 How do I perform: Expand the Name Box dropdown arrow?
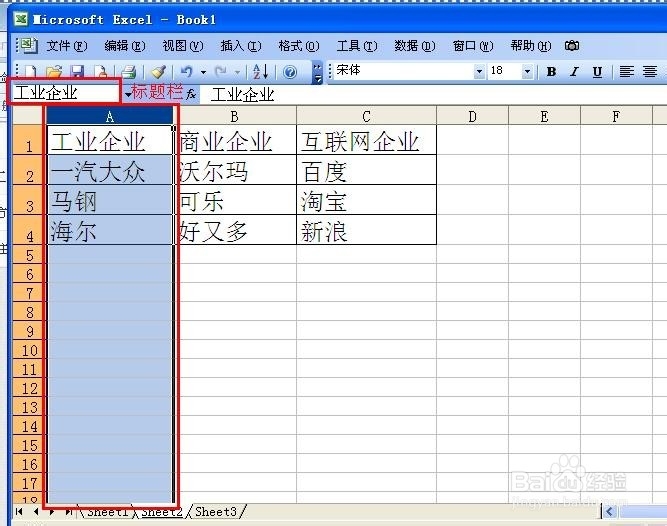[128, 94]
